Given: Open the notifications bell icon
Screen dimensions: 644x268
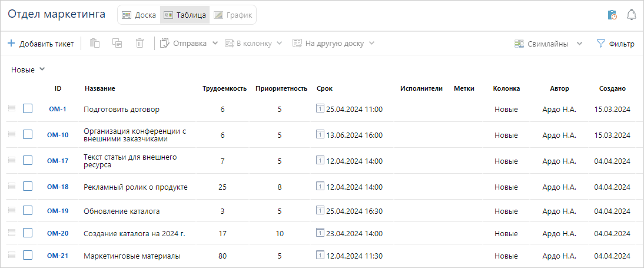Looking at the screenshot, I should pos(632,15).
